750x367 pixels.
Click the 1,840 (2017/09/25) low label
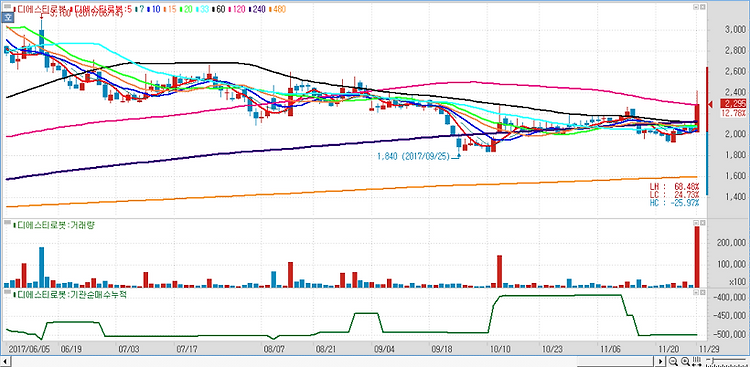pos(414,156)
